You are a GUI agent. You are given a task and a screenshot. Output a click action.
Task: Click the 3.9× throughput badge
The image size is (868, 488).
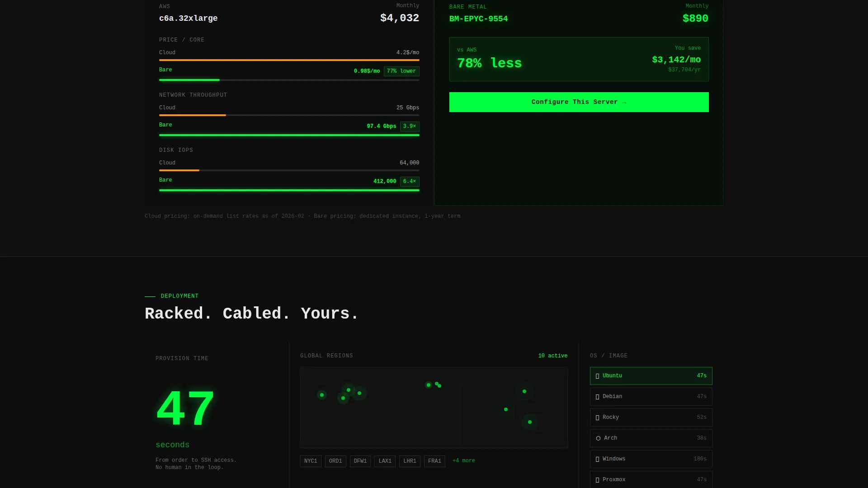coord(410,127)
